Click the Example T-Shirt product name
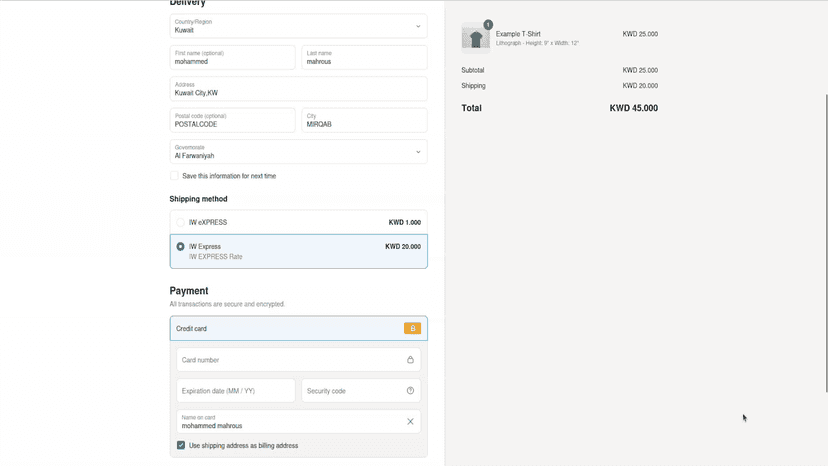This screenshot has height=466, width=828. (x=518, y=34)
